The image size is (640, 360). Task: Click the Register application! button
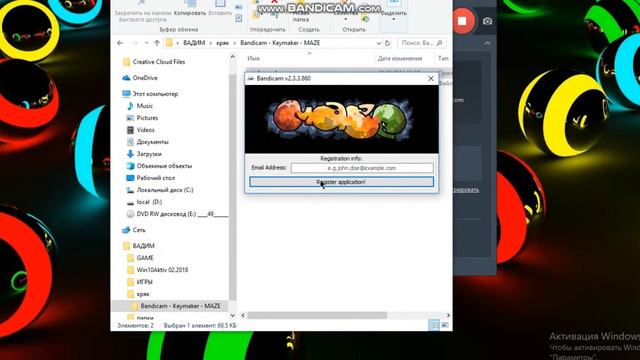tap(341, 182)
